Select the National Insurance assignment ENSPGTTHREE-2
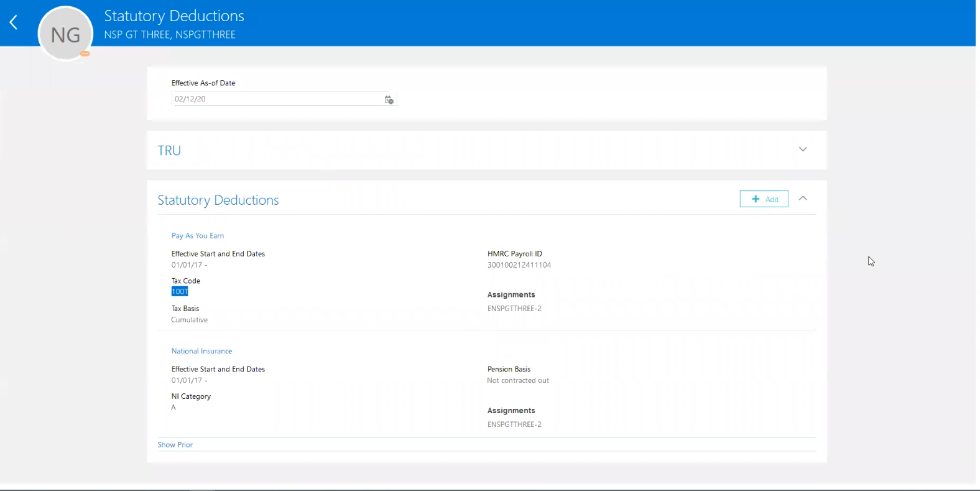Screen dimensions: 980x491 point(514,424)
